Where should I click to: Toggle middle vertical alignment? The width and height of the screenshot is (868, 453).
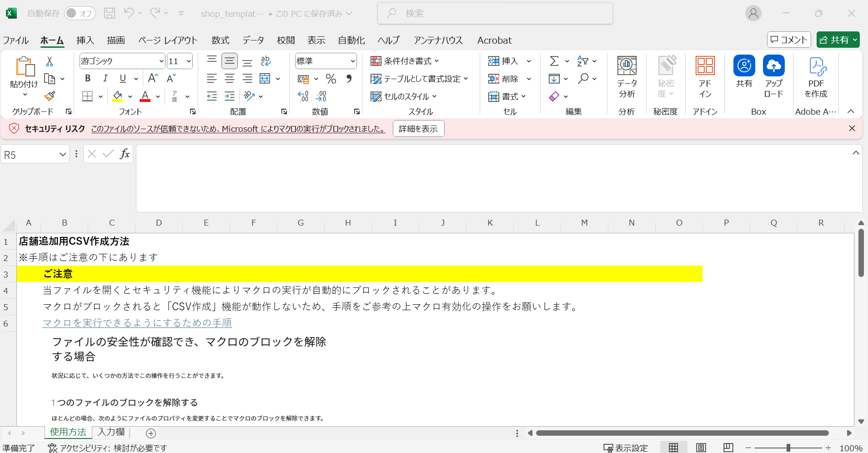pyautogui.click(x=230, y=61)
